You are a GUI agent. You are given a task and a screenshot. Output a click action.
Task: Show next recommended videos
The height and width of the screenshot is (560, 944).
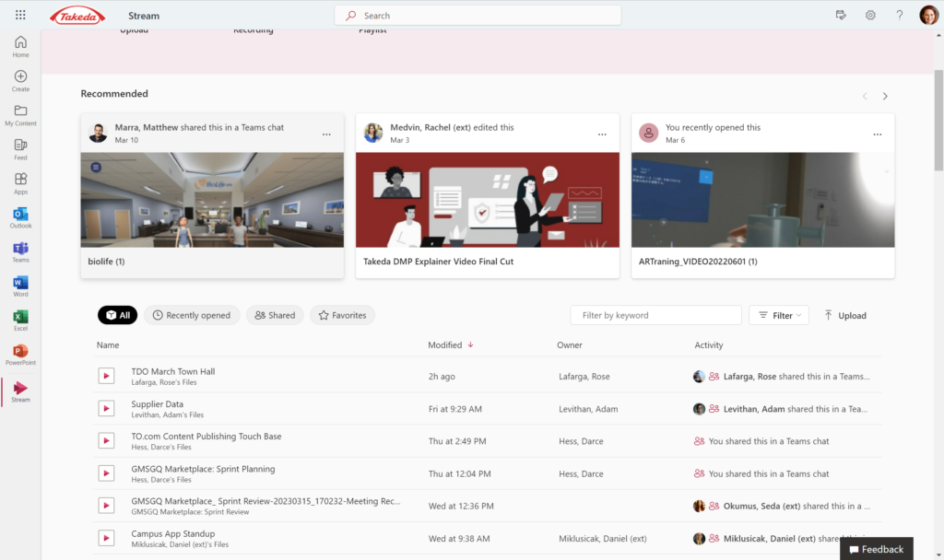(x=885, y=96)
